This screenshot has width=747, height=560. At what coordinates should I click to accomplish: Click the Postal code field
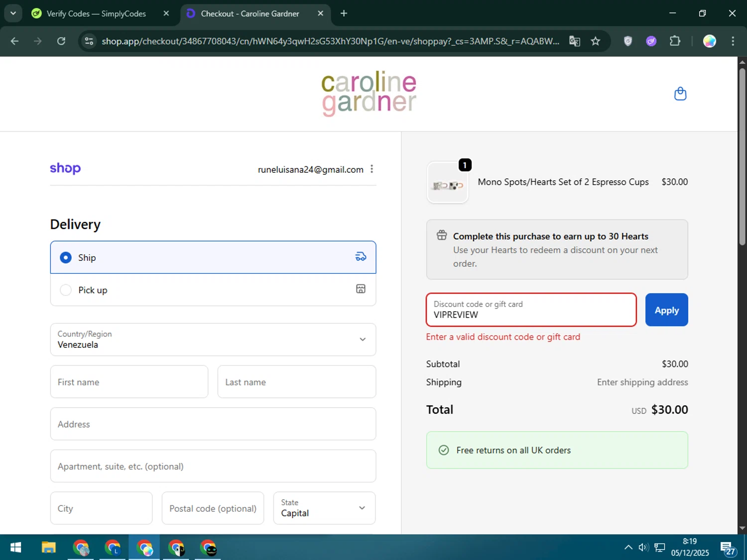(213, 508)
